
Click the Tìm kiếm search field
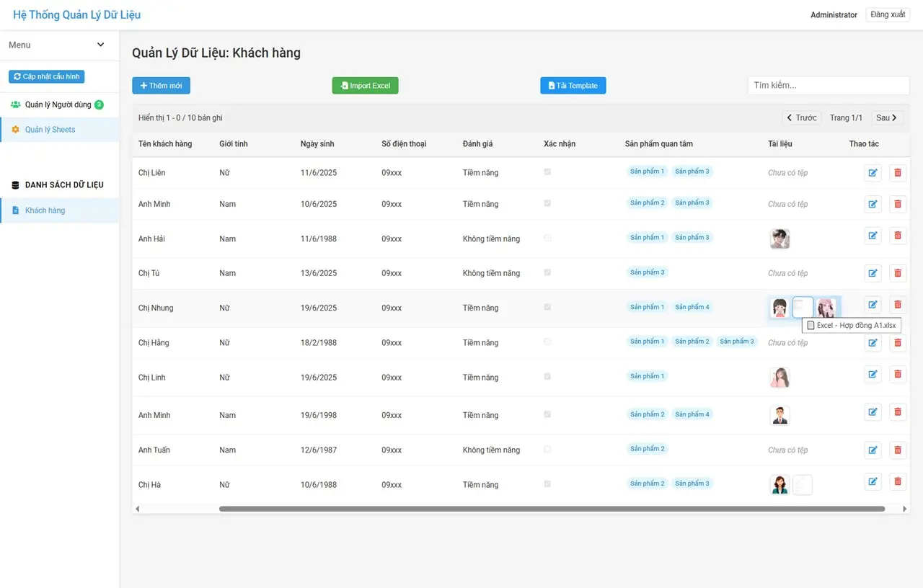tap(828, 85)
